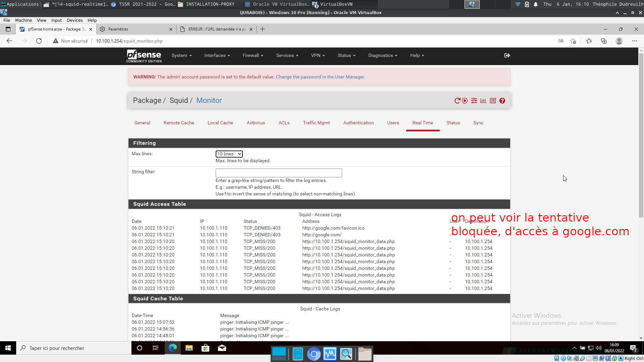Open related settings via the sliders icon
Viewport: 644px width, 362px height.
[474, 101]
